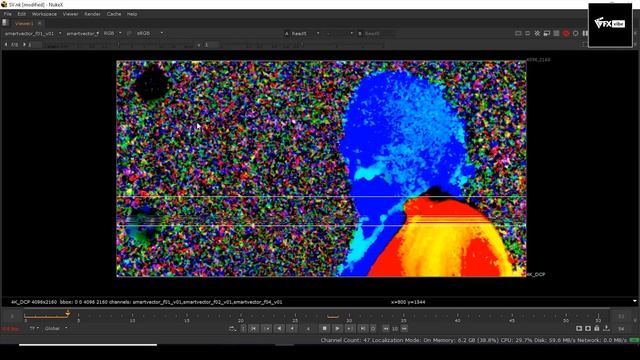640x360 pixels.
Task: Click the proxy mode viewer icon
Action: point(537,33)
